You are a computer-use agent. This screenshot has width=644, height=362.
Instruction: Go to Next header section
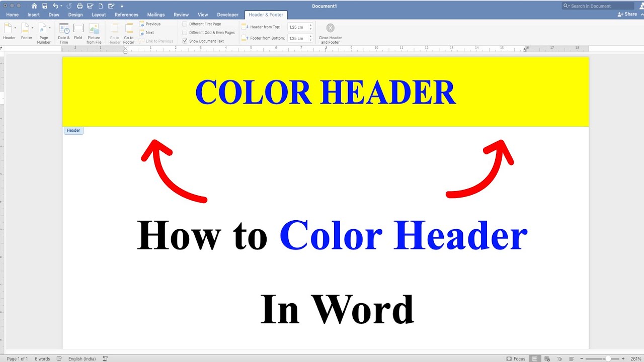tap(147, 33)
